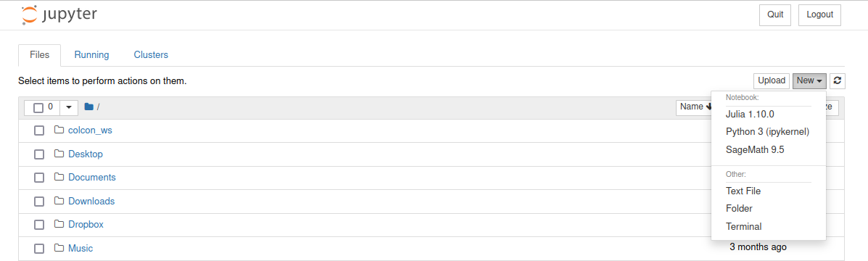The width and height of the screenshot is (868, 261).
Task: Select Terminal from the New menu
Action: (743, 226)
